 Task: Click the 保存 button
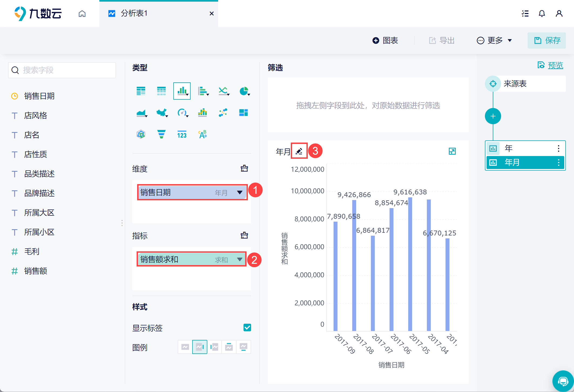coord(547,40)
